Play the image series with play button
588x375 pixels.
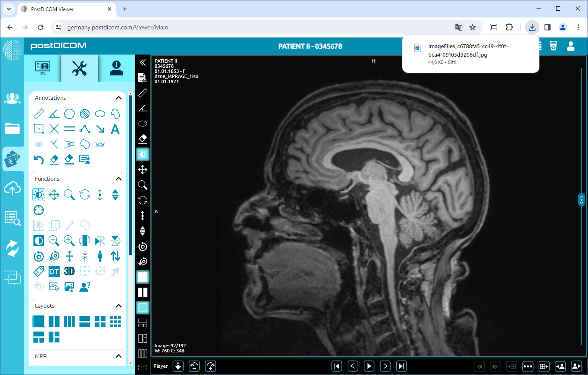369,366
